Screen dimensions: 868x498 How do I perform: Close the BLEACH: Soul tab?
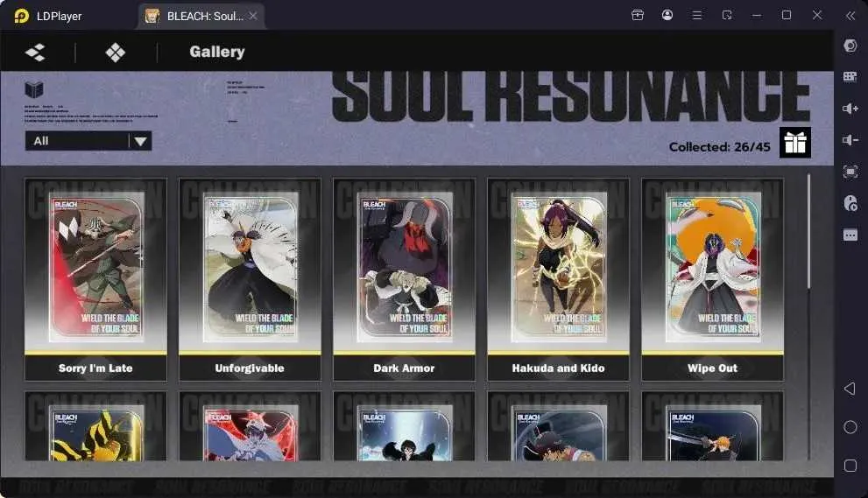point(253,16)
